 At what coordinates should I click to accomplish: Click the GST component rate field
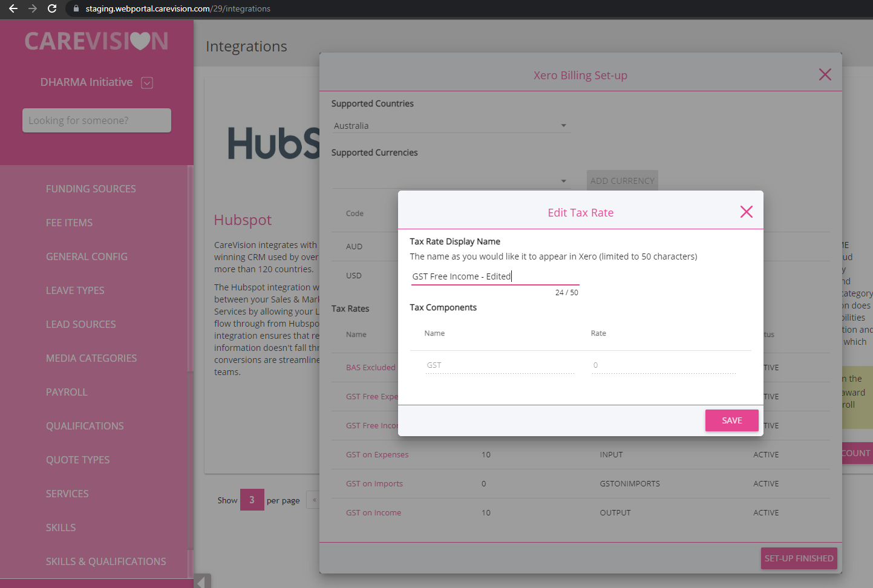click(x=664, y=365)
